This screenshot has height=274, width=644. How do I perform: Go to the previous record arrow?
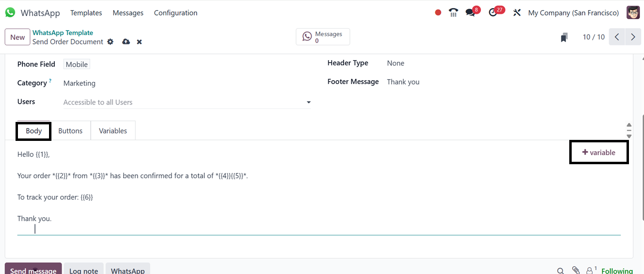617,37
